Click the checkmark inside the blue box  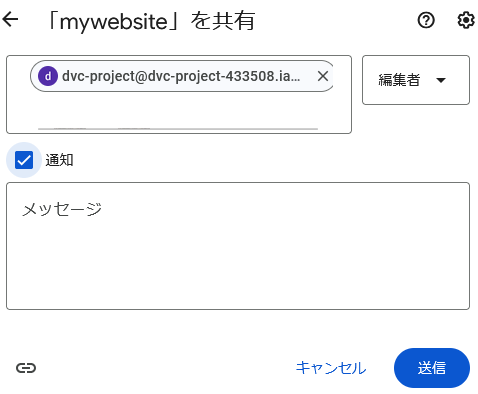point(24,161)
